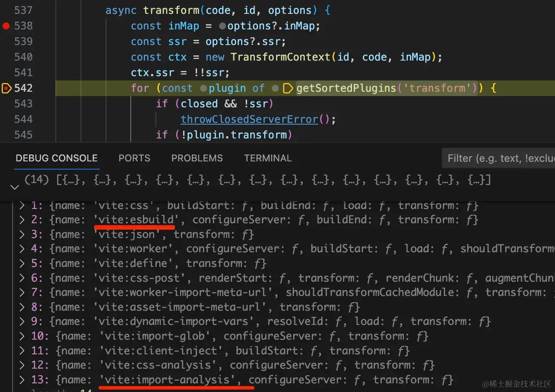Expand entry 7 'vite:worker-import-meta-url'
The image size is (555, 392).
[22, 292]
